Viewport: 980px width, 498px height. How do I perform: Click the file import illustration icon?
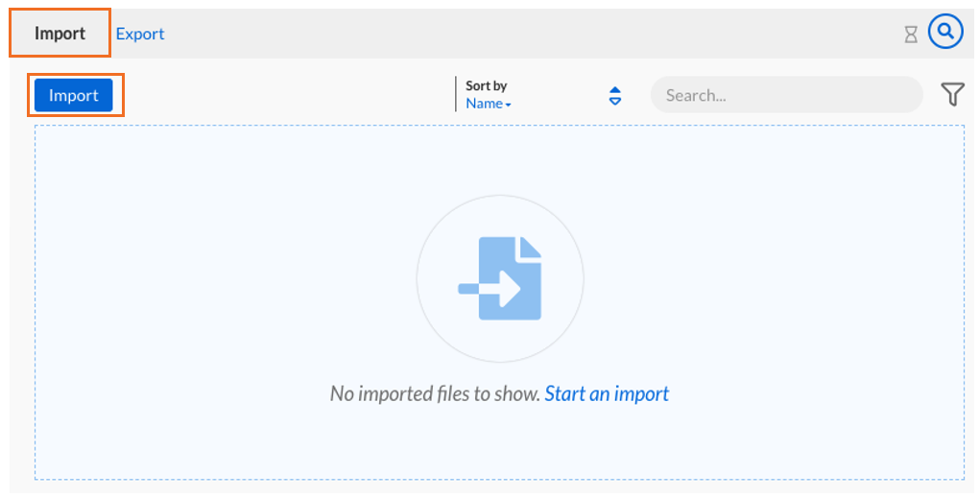pos(500,278)
